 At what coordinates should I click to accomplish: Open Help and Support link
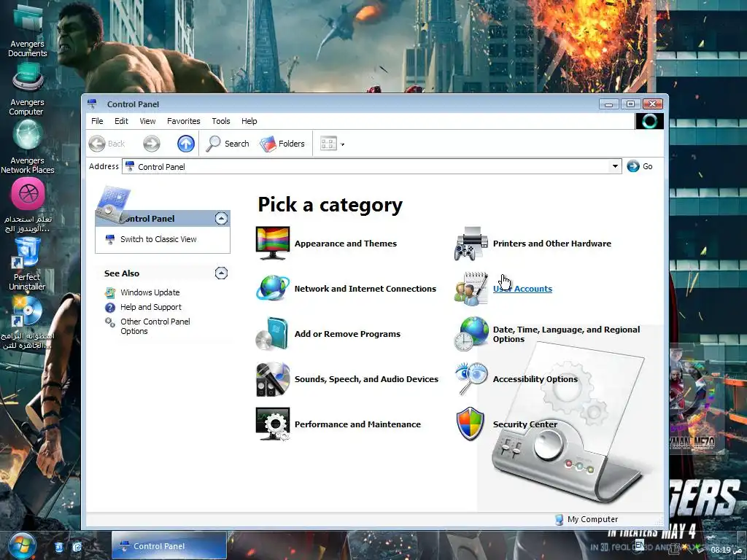tap(150, 307)
